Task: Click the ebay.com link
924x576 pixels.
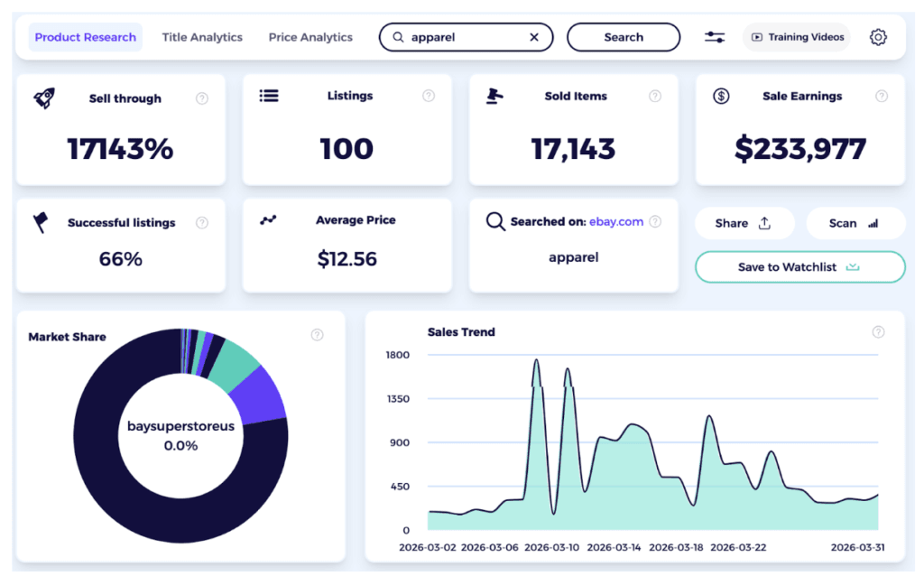Action: pos(616,221)
